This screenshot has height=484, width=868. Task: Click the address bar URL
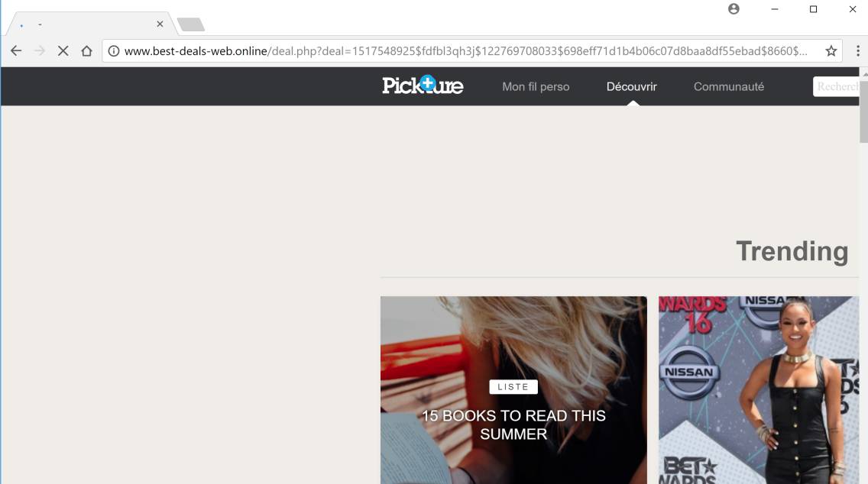coord(465,51)
